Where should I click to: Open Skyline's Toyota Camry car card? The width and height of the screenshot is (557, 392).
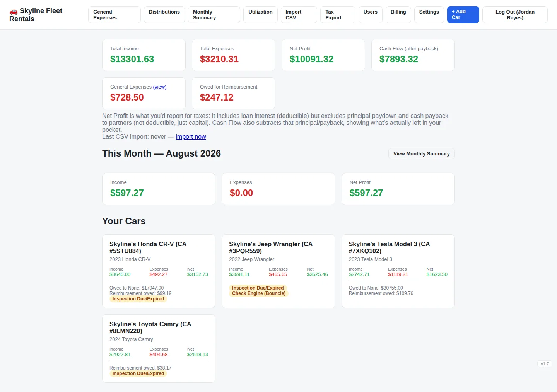pos(159,348)
